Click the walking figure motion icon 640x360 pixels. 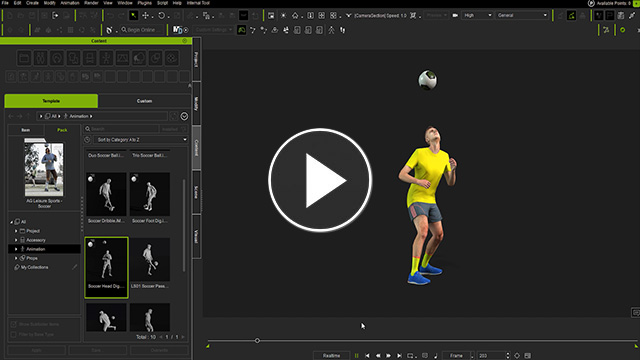tap(331, 30)
